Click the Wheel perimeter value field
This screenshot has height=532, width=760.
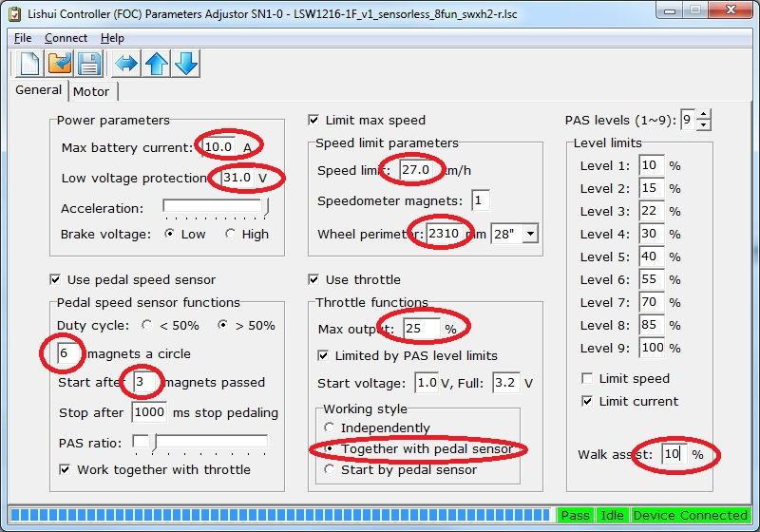444,234
